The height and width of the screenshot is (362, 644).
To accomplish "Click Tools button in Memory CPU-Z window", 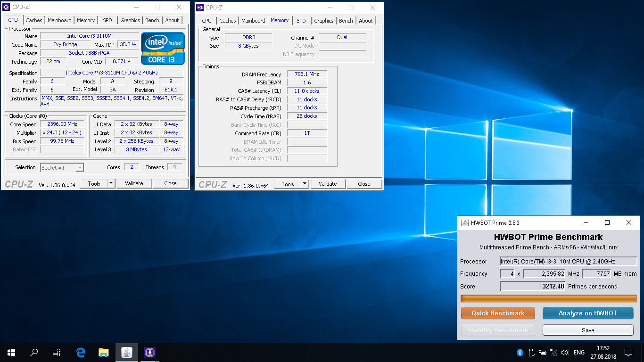I will 288,184.
